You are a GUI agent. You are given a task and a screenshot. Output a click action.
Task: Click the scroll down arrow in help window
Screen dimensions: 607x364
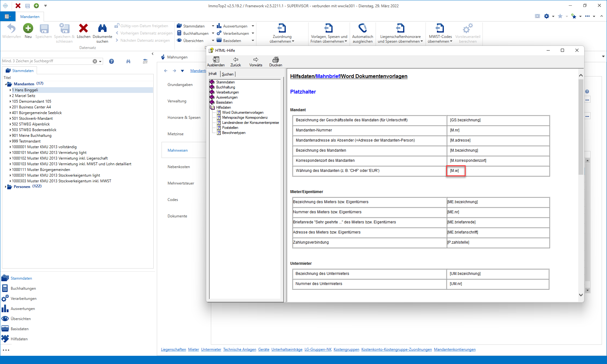pyautogui.click(x=581, y=295)
